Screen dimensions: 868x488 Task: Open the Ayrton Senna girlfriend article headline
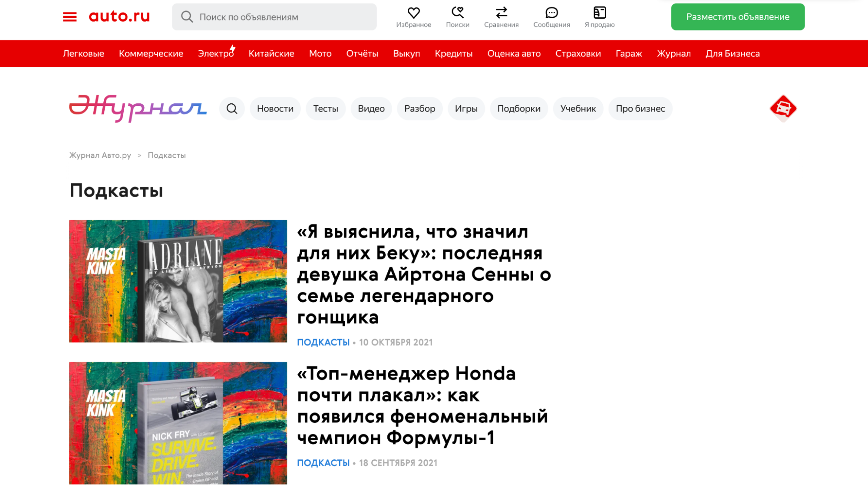[424, 274]
